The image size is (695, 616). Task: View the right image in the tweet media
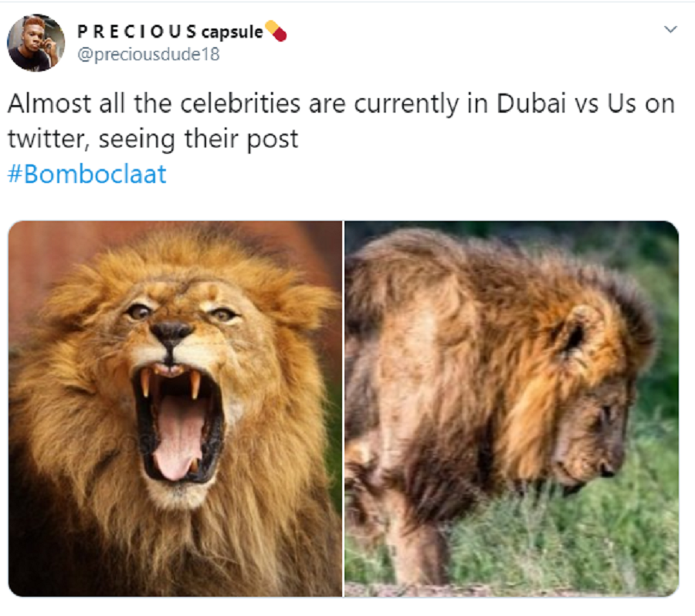pos(512,408)
